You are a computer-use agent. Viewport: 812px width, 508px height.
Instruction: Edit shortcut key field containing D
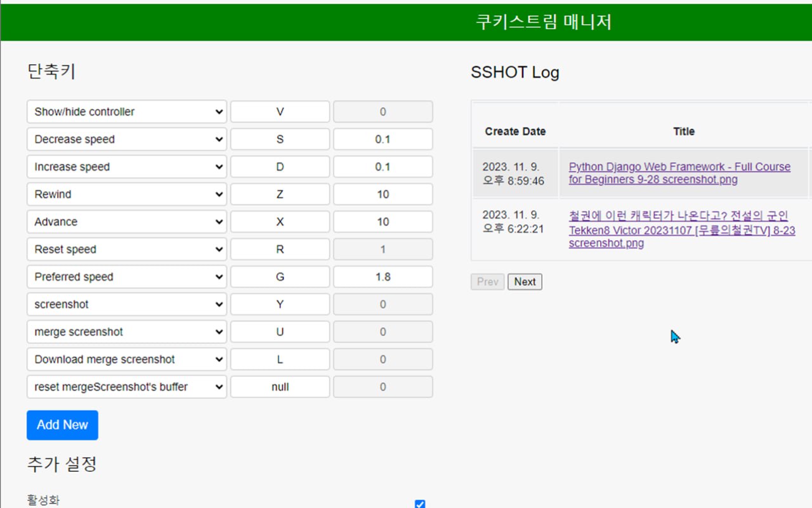pos(280,167)
